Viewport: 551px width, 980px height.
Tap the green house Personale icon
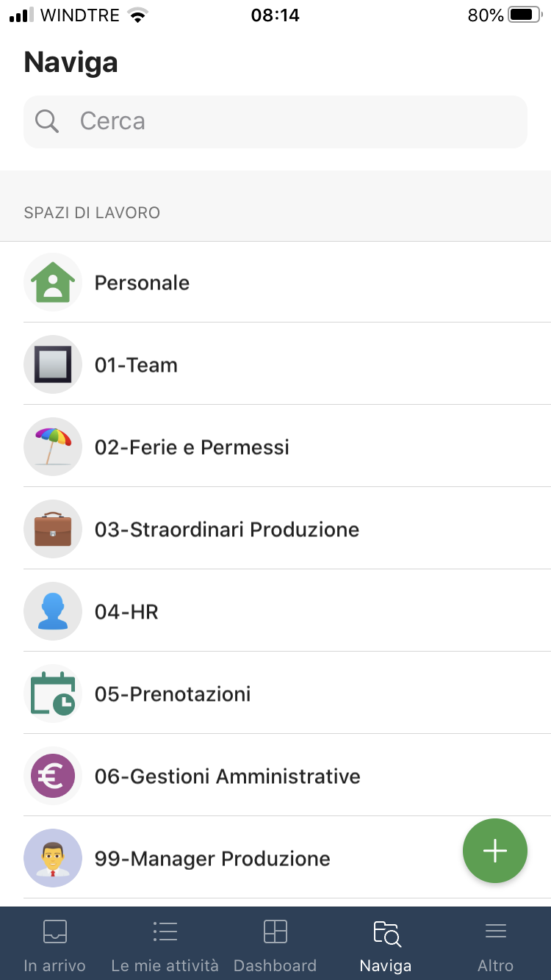click(53, 283)
